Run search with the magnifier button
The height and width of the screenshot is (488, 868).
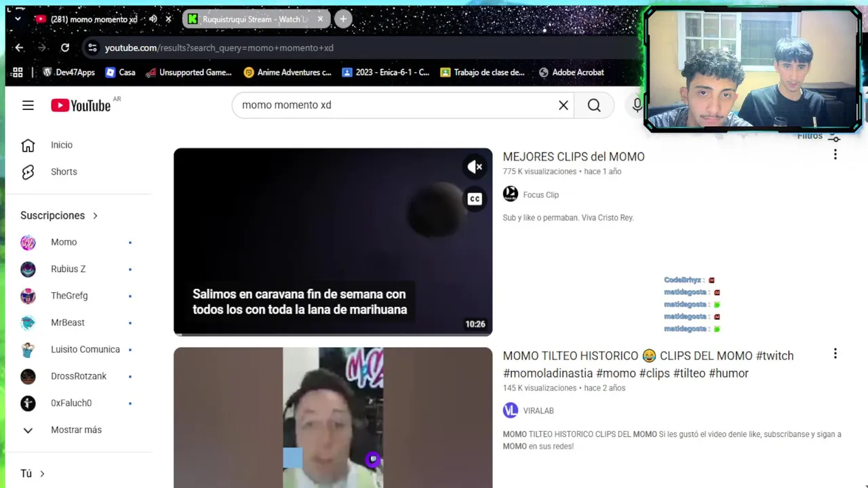click(x=594, y=105)
